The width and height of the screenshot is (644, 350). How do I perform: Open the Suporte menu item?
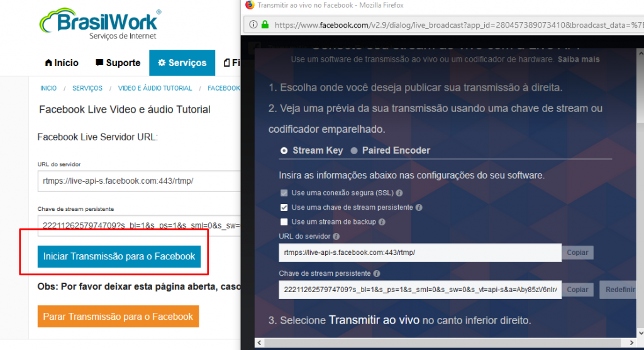[118, 63]
